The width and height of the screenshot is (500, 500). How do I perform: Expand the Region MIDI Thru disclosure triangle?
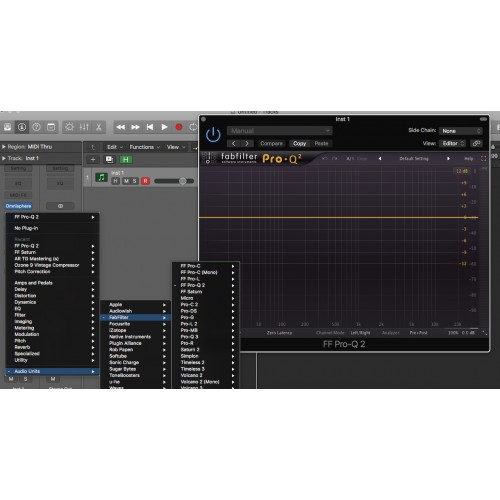[4, 147]
